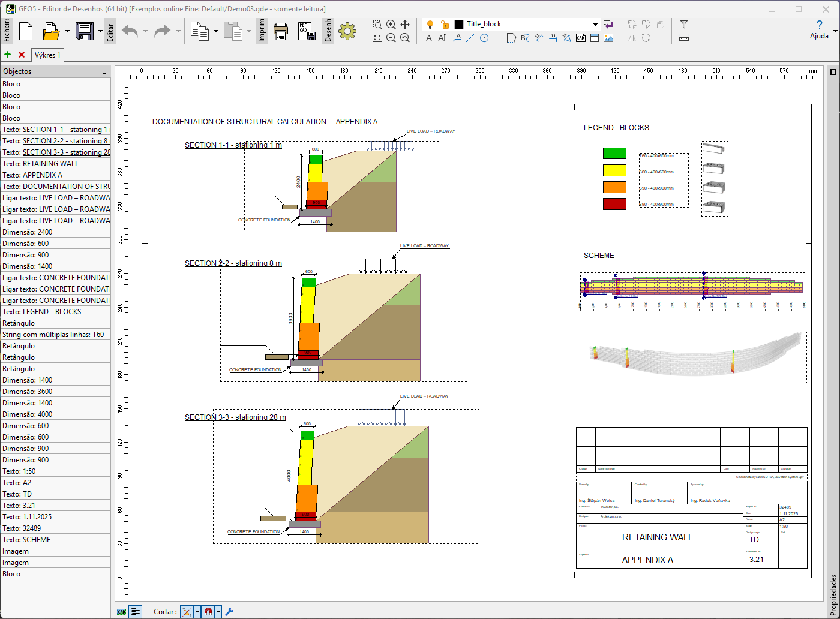Toggle magnet snapping in the status bar

208,612
